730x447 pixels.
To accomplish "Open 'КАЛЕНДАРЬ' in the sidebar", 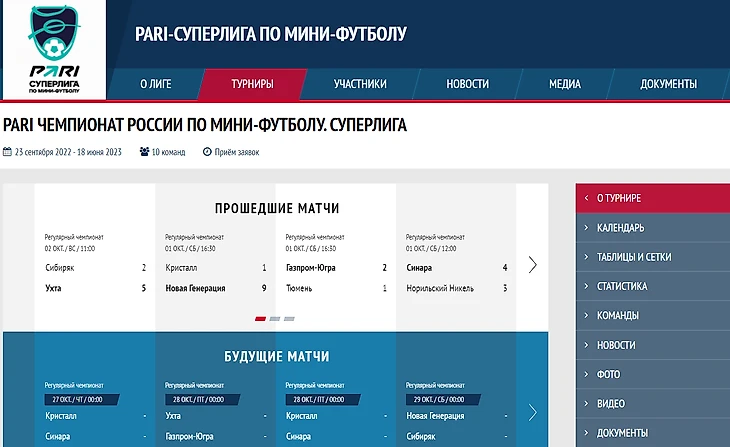I will pyautogui.click(x=653, y=228).
